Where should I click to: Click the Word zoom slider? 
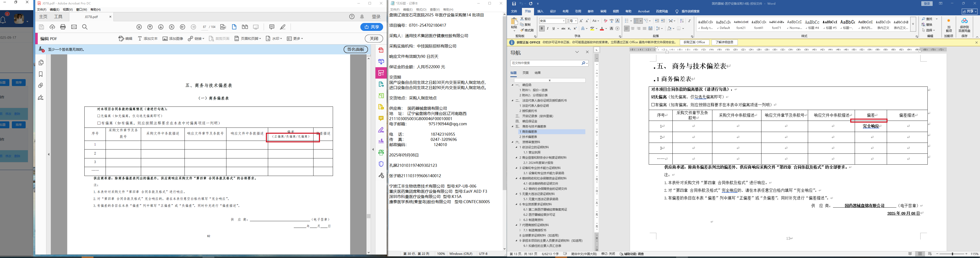tap(952, 254)
